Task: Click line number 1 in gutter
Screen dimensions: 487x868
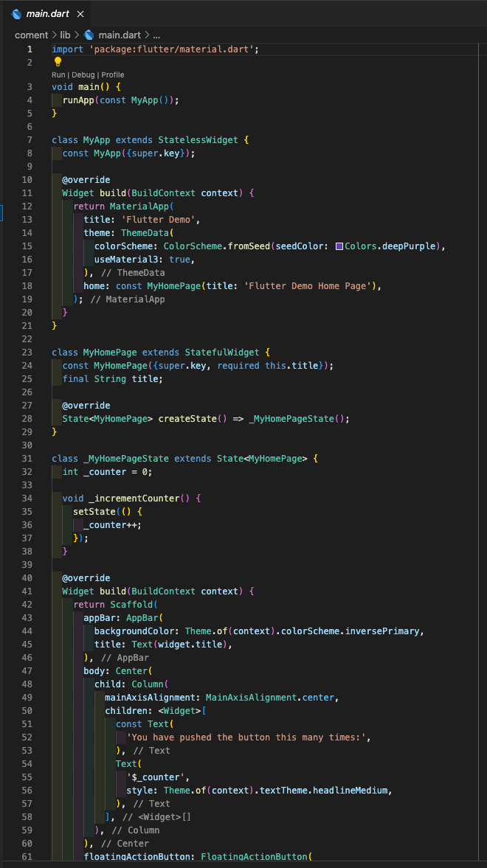Action: [x=30, y=49]
